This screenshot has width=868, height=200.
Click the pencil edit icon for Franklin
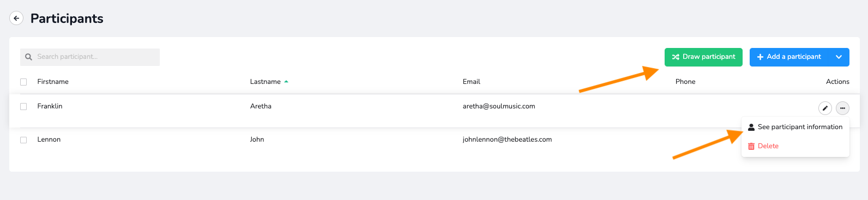coord(825,108)
